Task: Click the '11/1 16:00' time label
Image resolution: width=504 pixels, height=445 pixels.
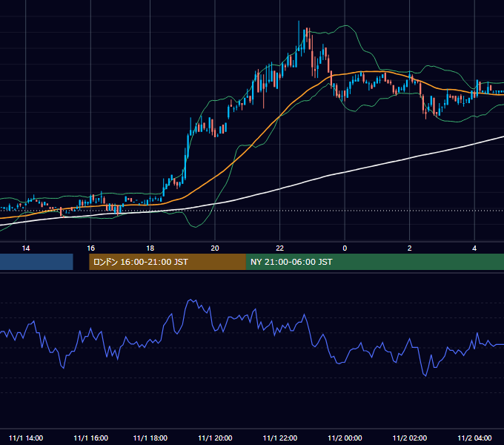Action: [90, 438]
